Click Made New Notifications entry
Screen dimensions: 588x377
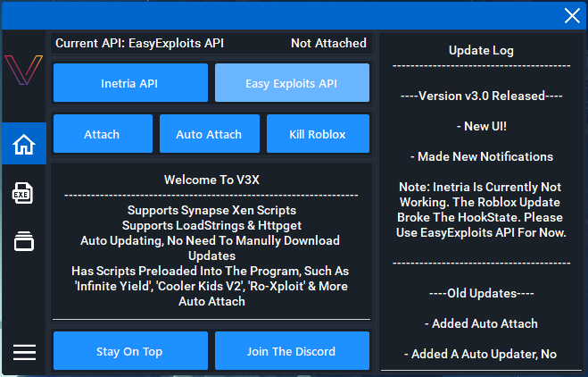tap(482, 156)
